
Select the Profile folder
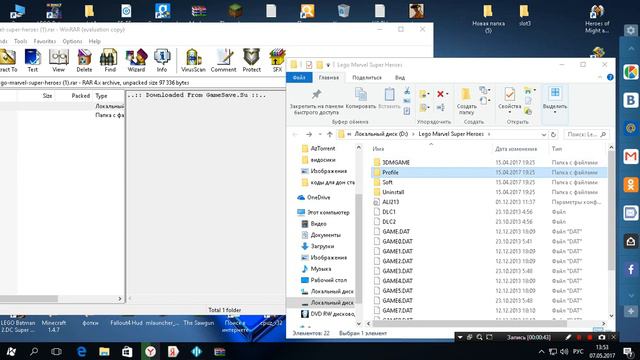tap(390, 172)
